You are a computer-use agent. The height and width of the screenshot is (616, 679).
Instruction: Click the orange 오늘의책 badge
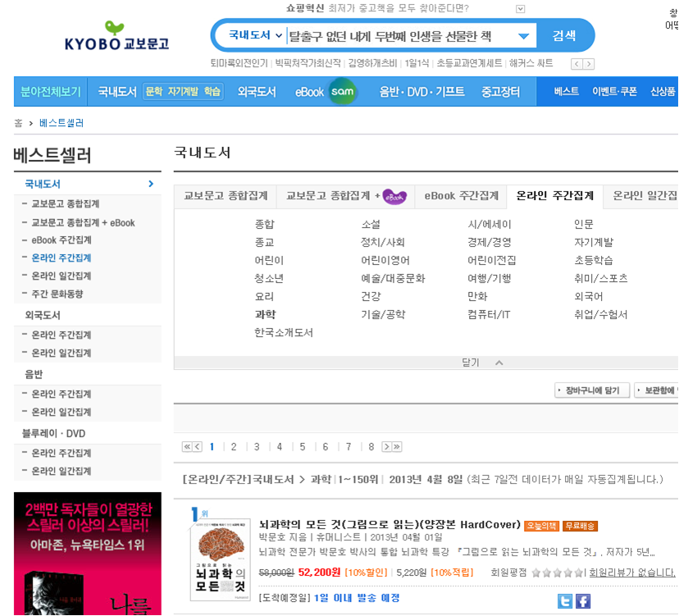click(x=540, y=525)
